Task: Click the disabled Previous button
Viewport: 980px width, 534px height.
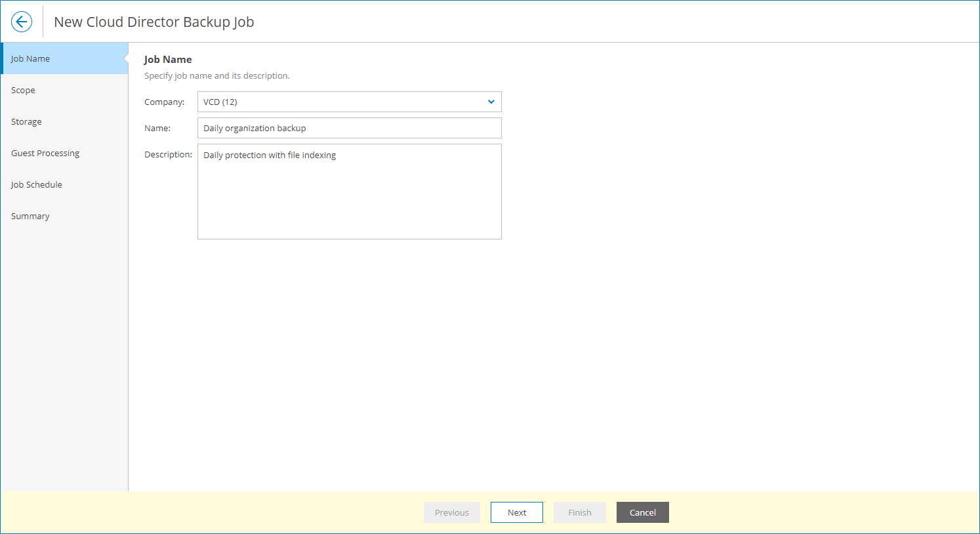Action: (x=452, y=512)
